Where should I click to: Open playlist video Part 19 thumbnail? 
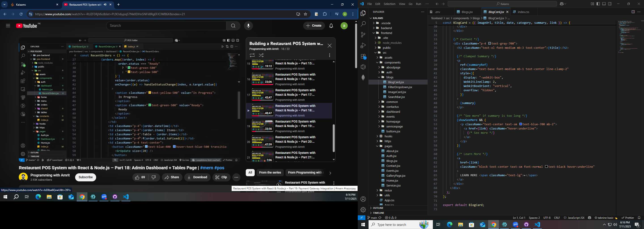click(x=262, y=125)
